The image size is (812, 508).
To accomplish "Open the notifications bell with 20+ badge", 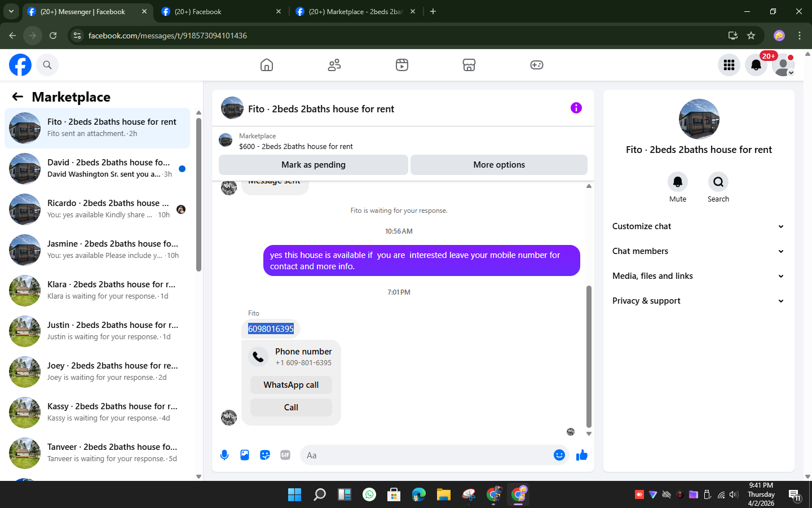I will (x=756, y=65).
